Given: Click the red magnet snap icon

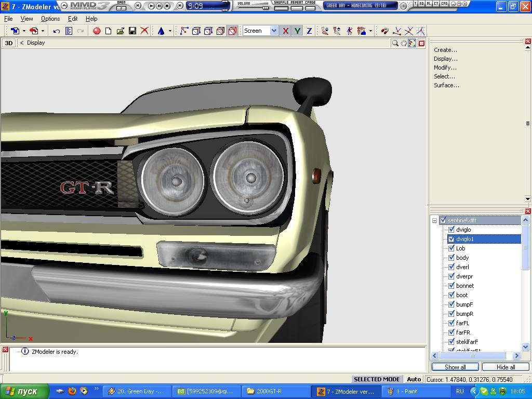Looking at the screenshot, I should pyautogui.click(x=384, y=31).
